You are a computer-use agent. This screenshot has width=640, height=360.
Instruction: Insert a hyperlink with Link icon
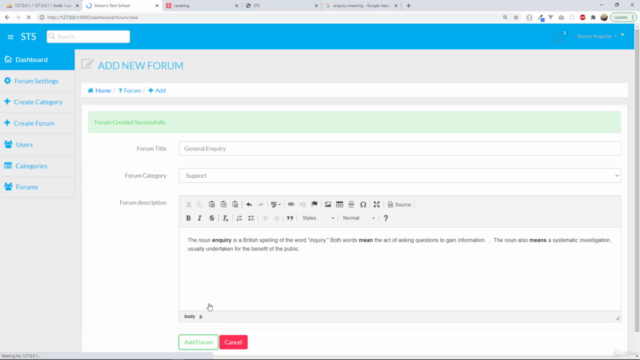(x=291, y=204)
